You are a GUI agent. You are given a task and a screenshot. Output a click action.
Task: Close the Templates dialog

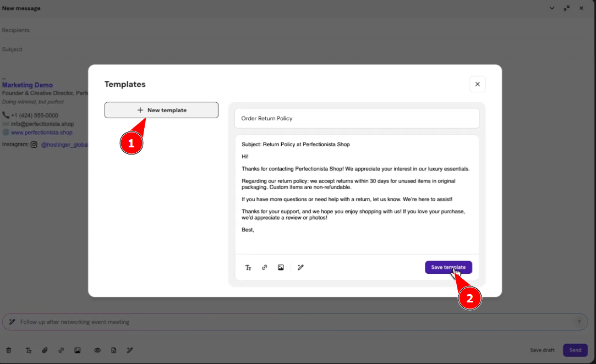point(478,84)
